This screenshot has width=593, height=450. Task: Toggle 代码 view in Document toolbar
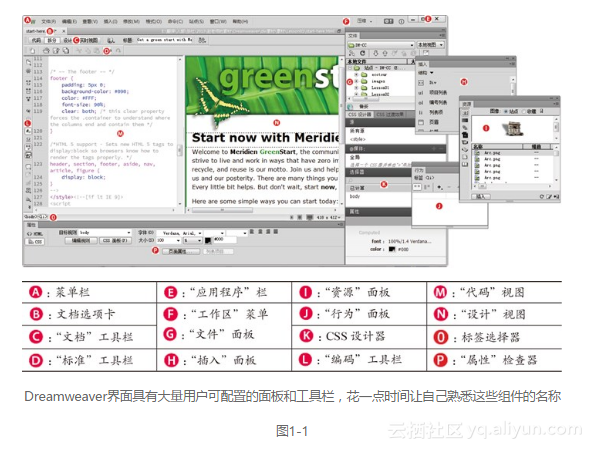pyautogui.click(x=36, y=40)
